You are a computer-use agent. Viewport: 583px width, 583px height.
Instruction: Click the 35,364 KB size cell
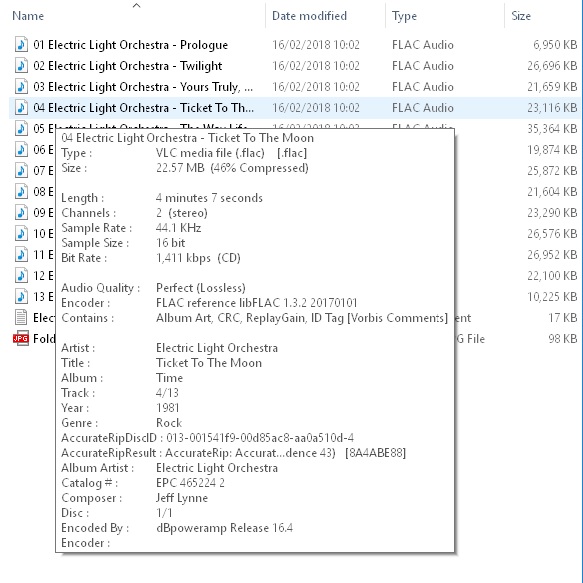(552, 129)
